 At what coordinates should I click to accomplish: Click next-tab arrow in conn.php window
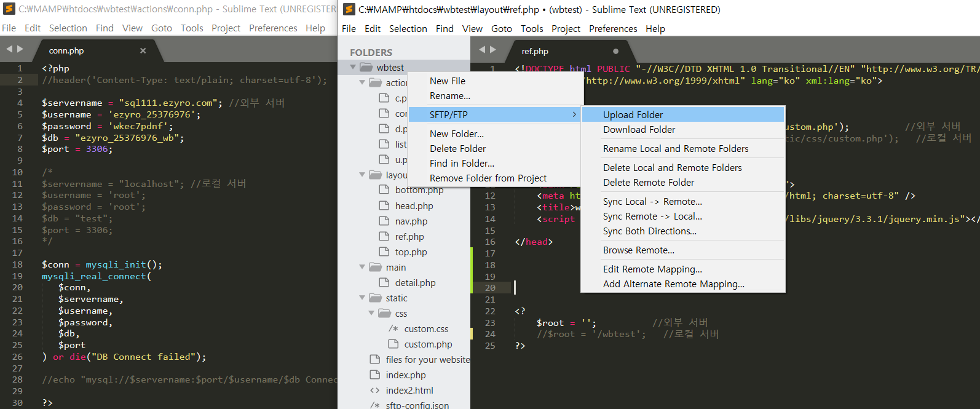tap(20, 49)
